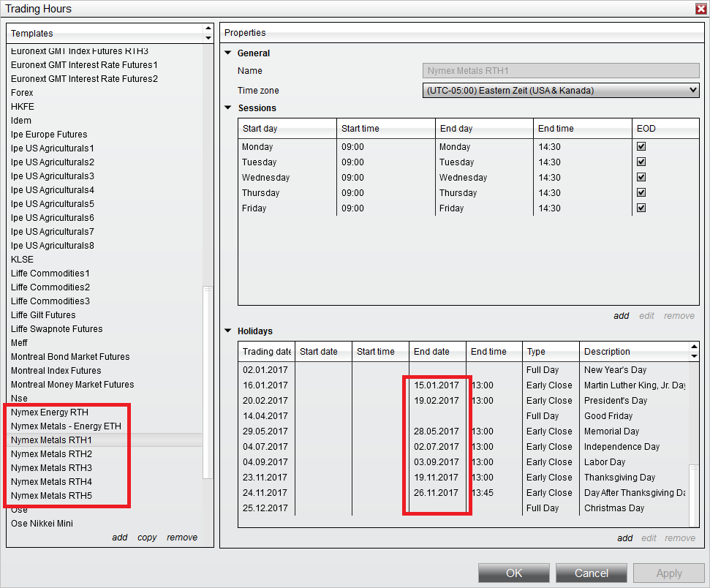The image size is (710, 588).
Task: Click the Trading date column header
Action: pyautogui.click(x=267, y=352)
